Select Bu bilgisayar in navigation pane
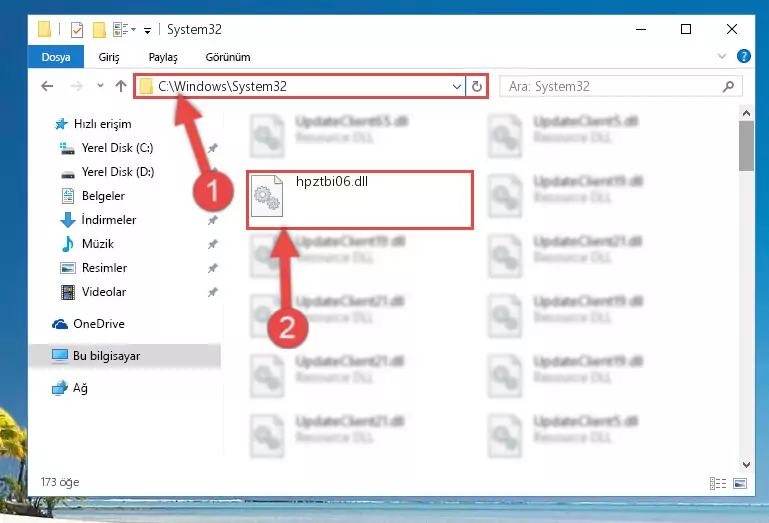 point(125,356)
